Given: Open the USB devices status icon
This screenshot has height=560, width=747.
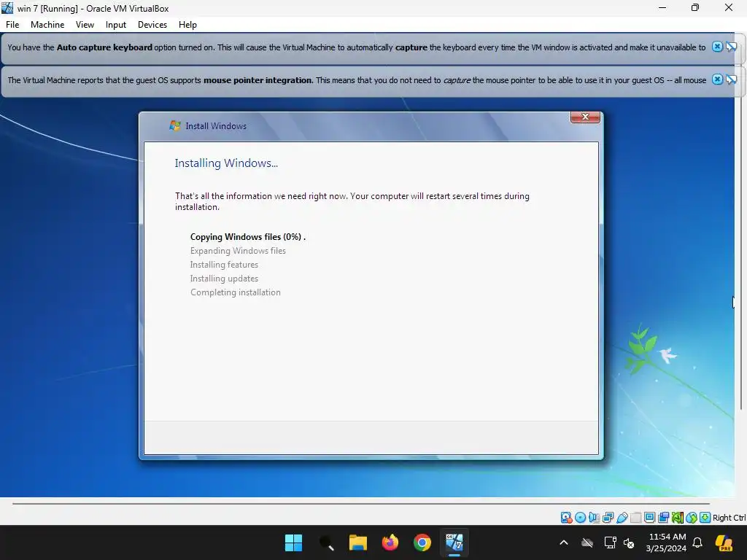Looking at the screenshot, I should click(622, 517).
